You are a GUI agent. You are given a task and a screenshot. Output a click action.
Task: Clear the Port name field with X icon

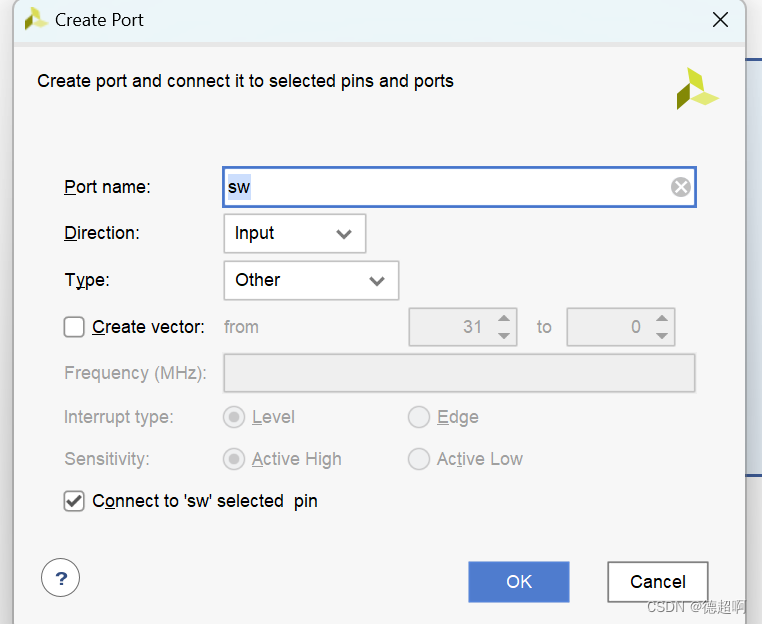tap(680, 187)
